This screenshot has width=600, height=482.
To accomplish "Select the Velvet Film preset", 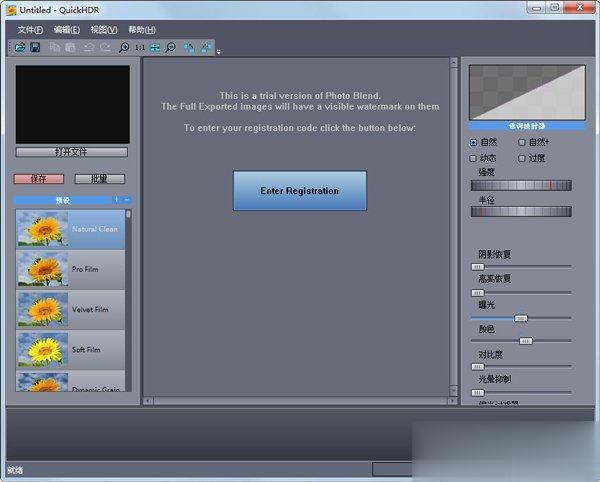I will click(x=70, y=309).
